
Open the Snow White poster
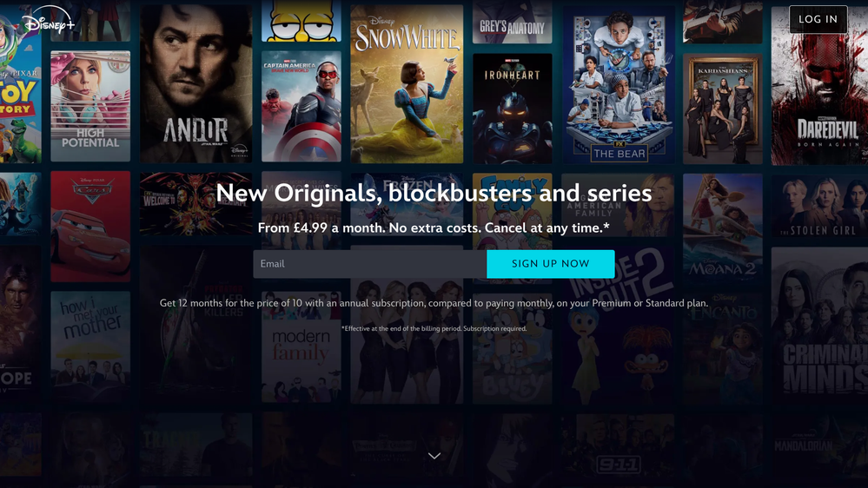[407, 83]
